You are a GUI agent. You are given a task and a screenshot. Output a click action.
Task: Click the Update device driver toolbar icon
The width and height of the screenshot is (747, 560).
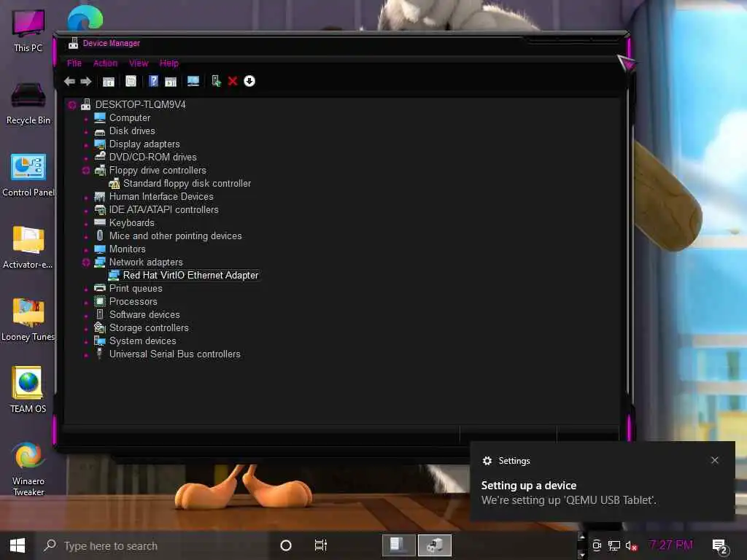pos(216,81)
